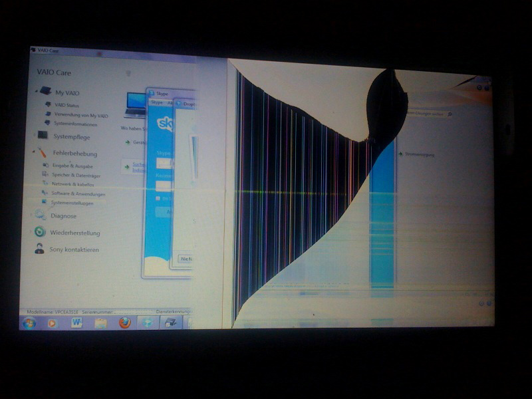The image size is (532, 399).
Task: Open Software & Anwendungen entry
Action: (78, 194)
